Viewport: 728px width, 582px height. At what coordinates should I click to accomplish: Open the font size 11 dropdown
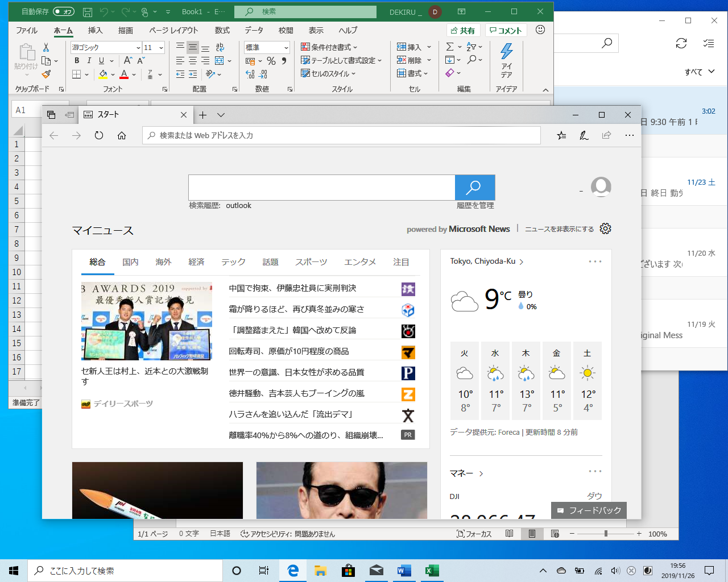162,48
